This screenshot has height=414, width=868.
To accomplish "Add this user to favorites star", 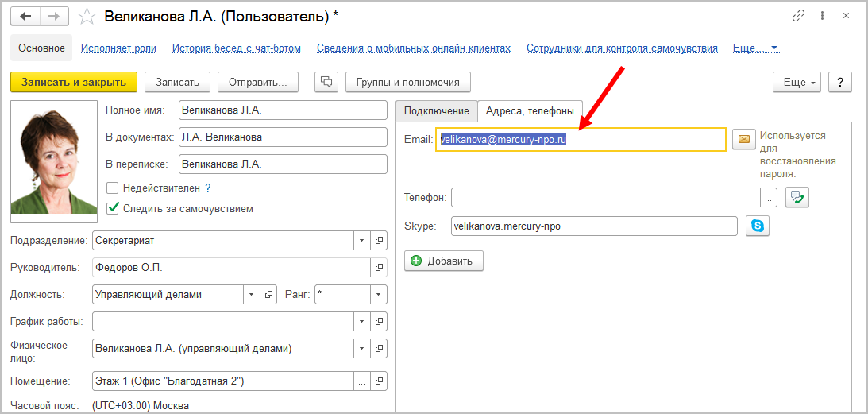I will (x=88, y=16).
